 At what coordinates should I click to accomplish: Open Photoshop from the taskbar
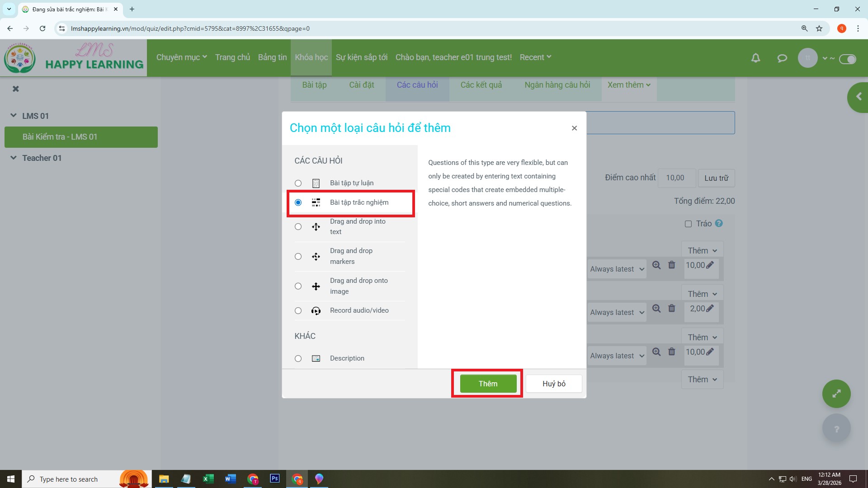point(274,479)
